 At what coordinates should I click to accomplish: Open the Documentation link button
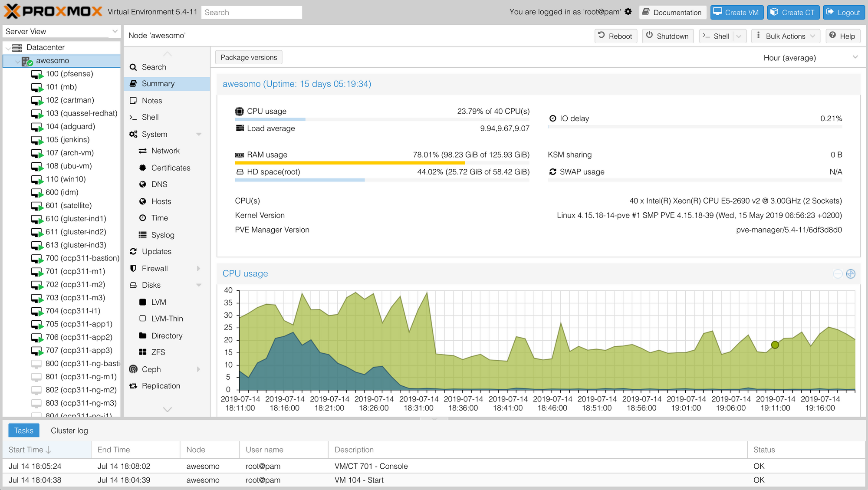click(672, 12)
